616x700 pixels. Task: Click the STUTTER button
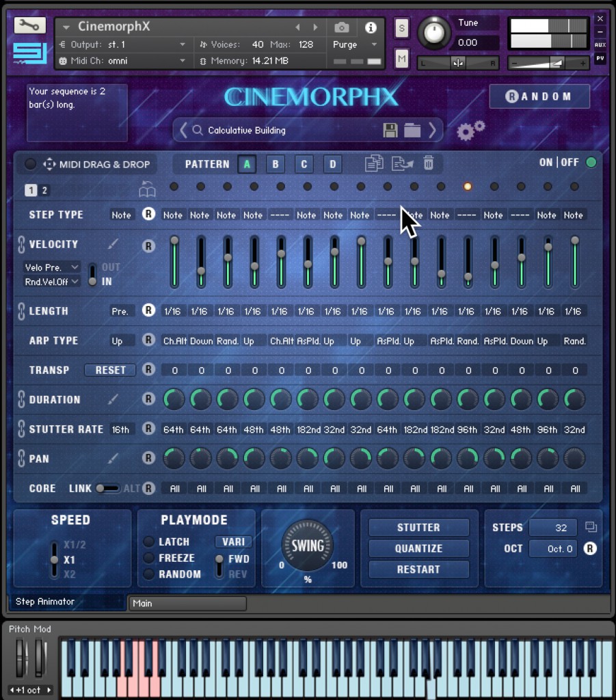418,527
